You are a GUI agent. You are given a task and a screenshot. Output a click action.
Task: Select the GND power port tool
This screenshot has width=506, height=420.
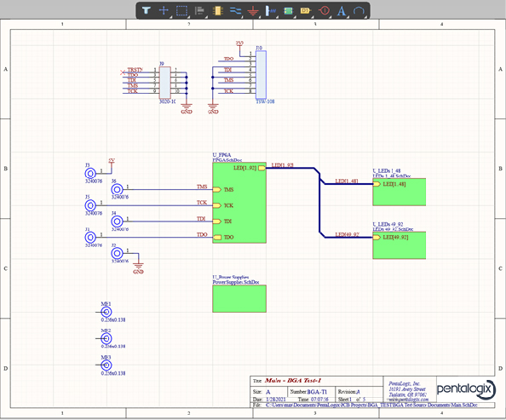(253, 11)
